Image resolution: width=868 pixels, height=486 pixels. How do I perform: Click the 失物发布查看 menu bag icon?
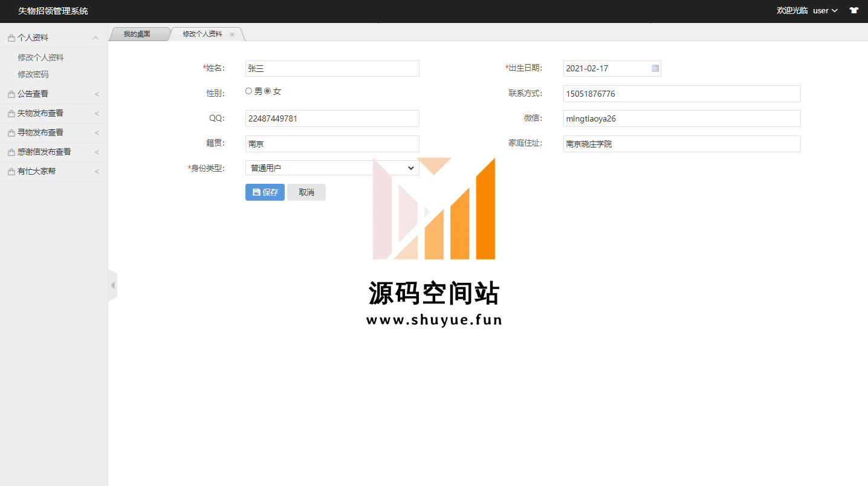tap(11, 114)
